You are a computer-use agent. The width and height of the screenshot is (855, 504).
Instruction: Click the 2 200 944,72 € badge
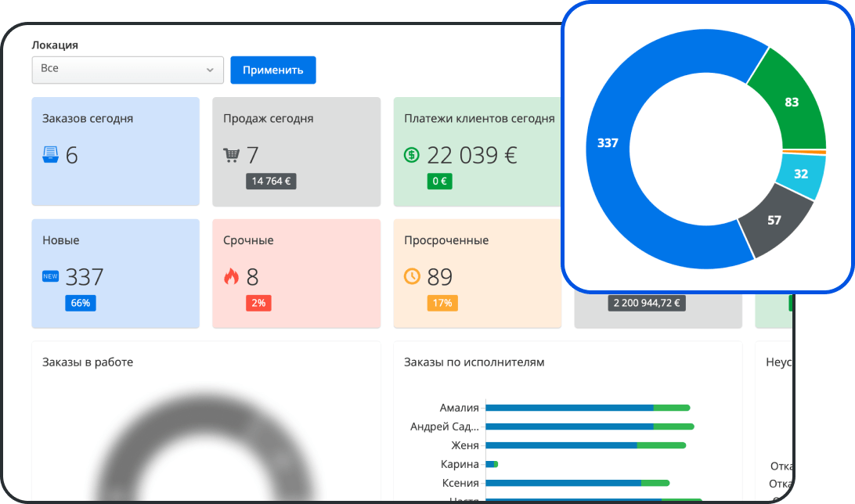(x=647, y=303)
